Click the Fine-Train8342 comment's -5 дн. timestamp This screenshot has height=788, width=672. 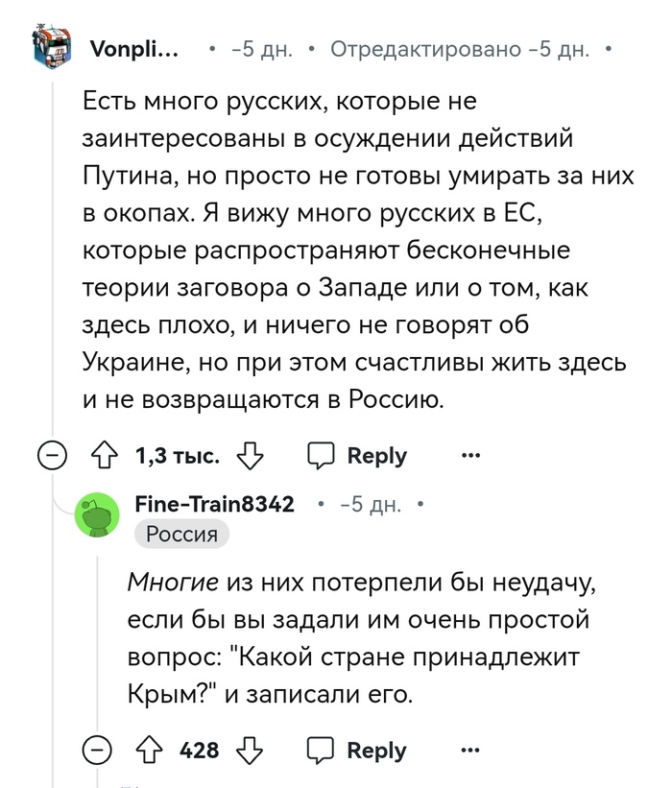coord(370,505)
